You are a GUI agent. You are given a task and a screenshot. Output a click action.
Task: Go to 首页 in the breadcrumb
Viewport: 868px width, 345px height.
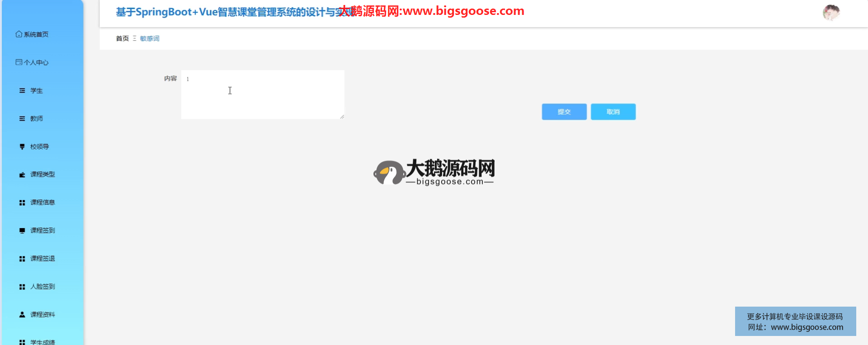click(122, 39)
